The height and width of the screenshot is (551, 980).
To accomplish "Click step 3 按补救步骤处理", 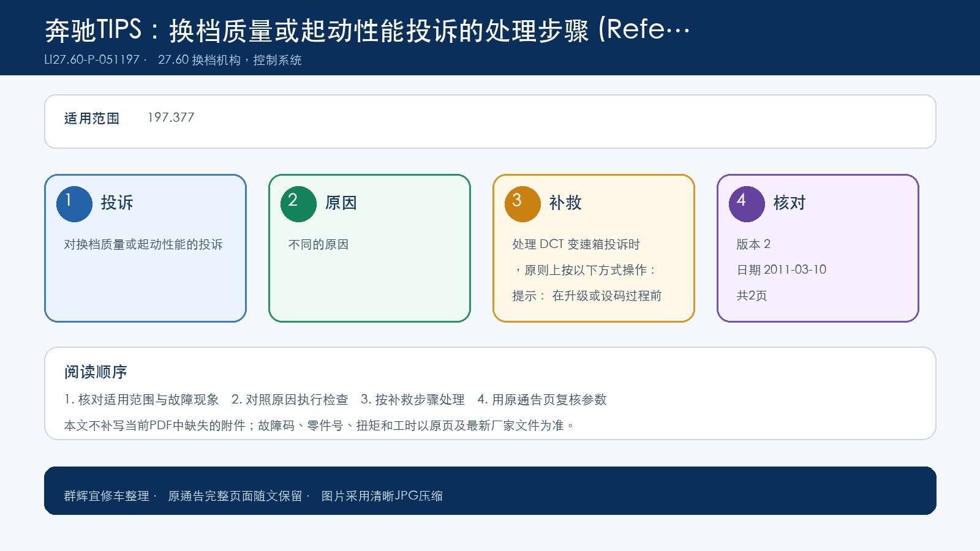I will (413, 400).
